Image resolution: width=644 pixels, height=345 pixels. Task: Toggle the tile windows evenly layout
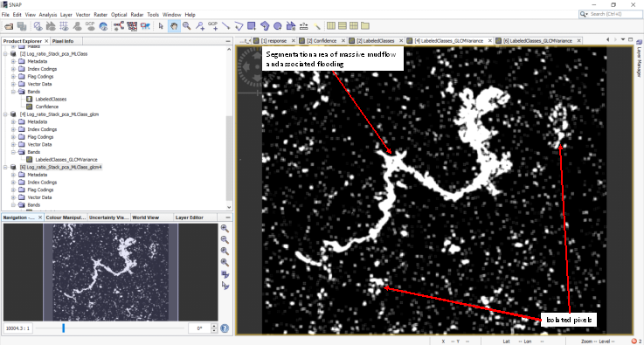(x=354, y=26)
